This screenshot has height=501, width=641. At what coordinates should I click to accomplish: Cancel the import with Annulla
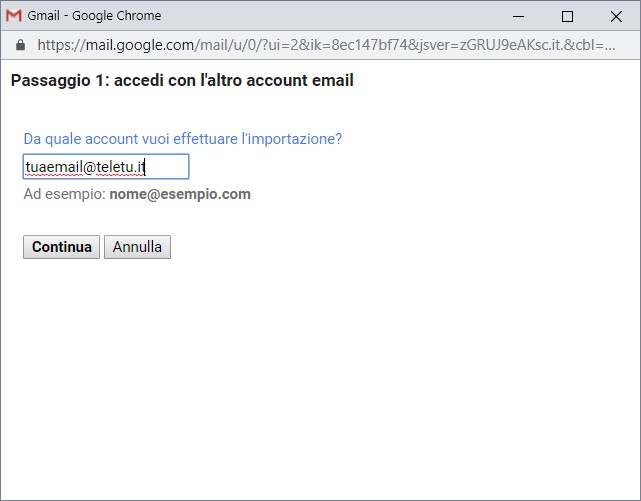[x=137, y=247]
